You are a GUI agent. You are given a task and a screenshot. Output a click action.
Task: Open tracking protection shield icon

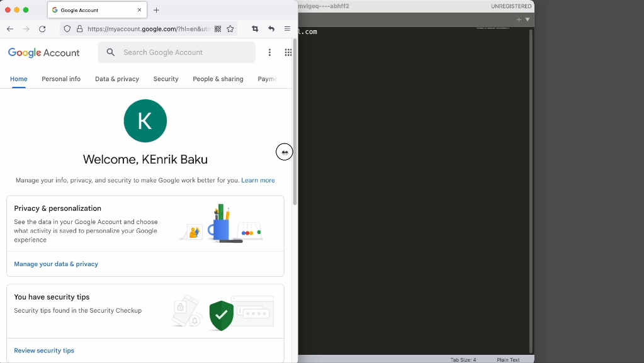67,29
